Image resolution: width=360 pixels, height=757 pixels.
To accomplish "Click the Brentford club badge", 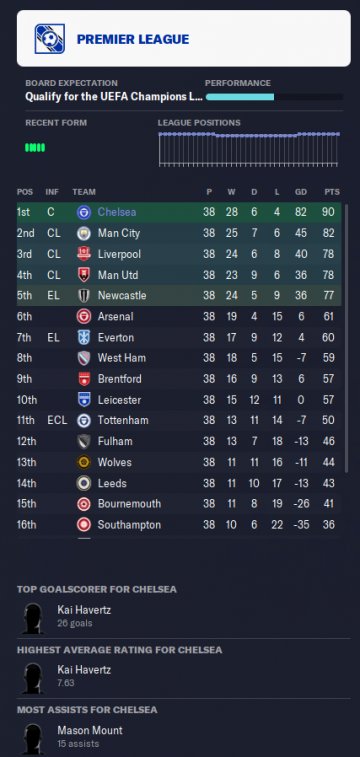I will [84, 379].
